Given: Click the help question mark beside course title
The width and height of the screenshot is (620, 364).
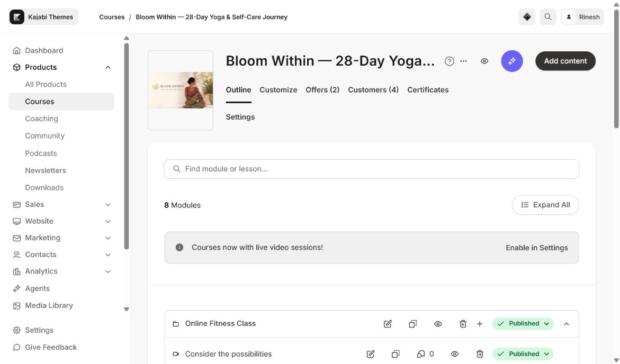Looking at the screenshot, I should [x=449, y=61].
